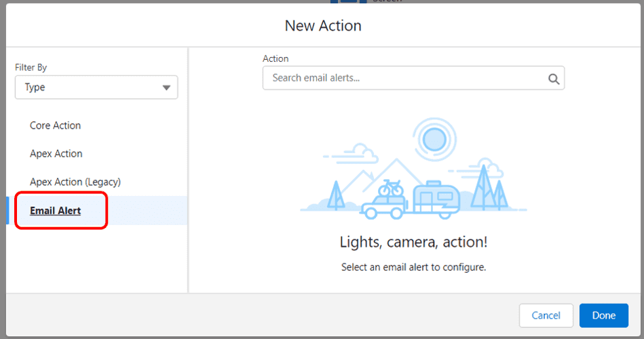Image resolution: width=644 pixels, height=339 pixels.
Task: Click the cloud at left of the illustration
Action: pos(351,153)
